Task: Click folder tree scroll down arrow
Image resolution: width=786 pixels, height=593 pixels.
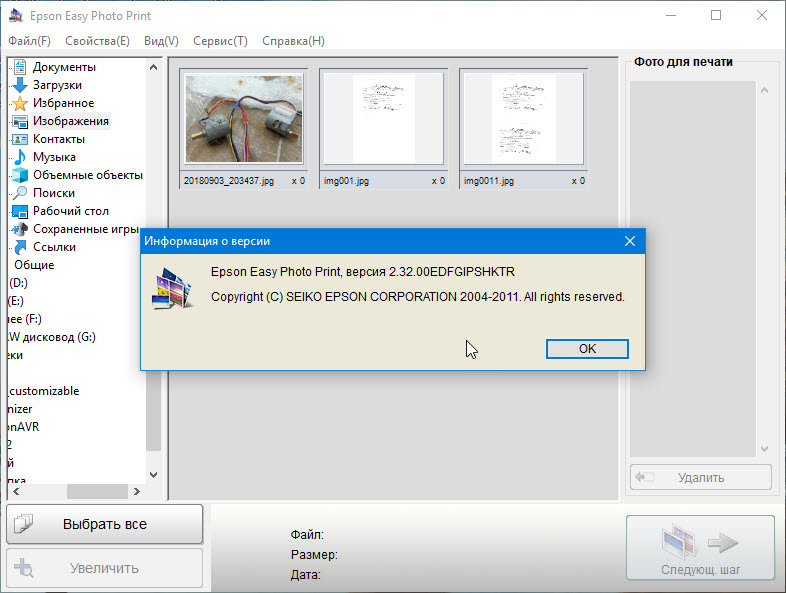Action: click(153, 474)
